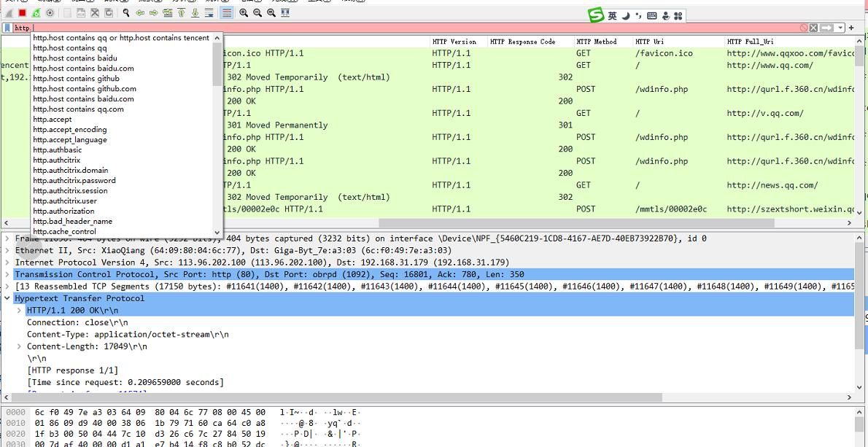
Task: Jump to the last packet
Action: (x=195, y=12)
